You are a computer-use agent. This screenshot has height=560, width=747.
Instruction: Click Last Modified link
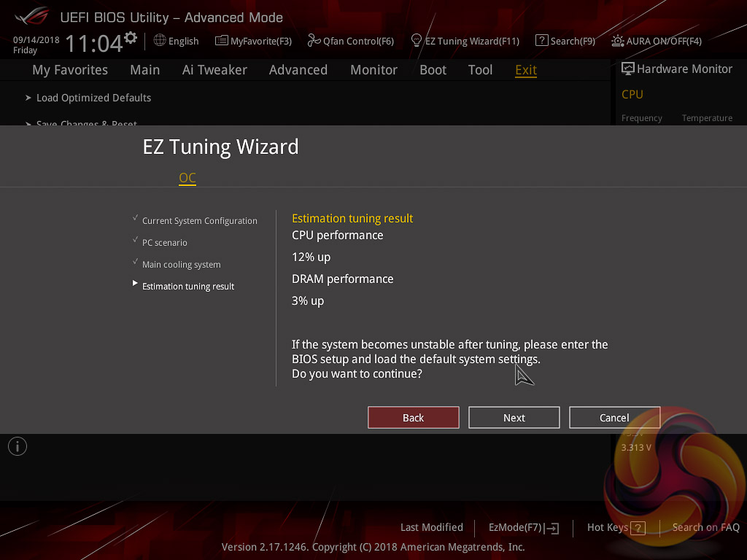click(x=432, y=527)
